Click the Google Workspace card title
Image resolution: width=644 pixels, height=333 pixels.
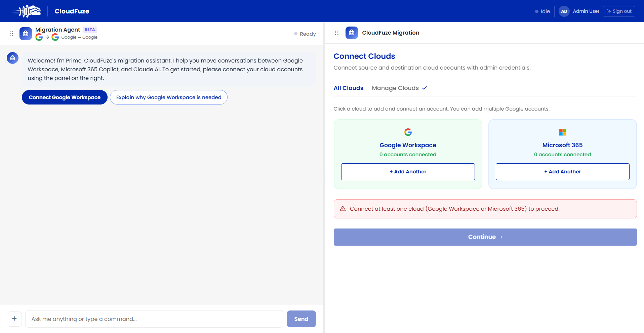point(408,145)
